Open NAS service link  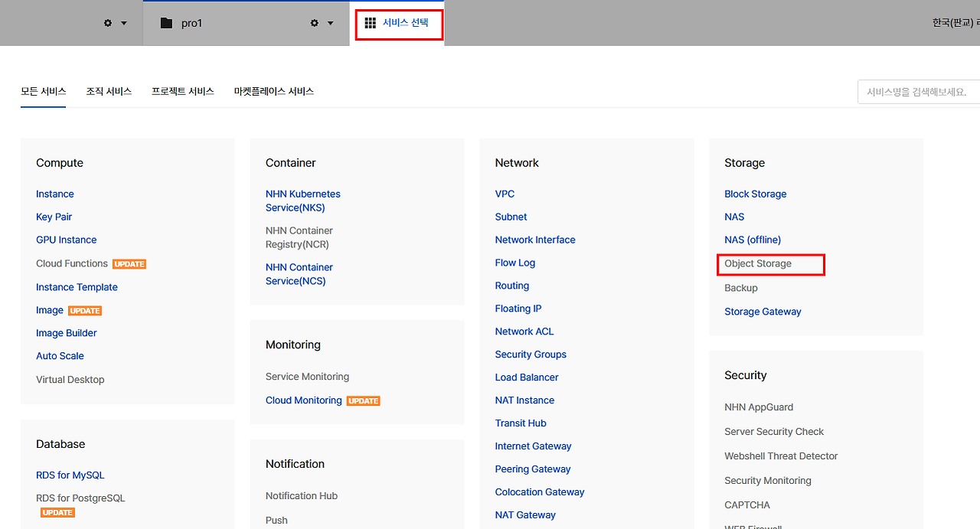734,217
